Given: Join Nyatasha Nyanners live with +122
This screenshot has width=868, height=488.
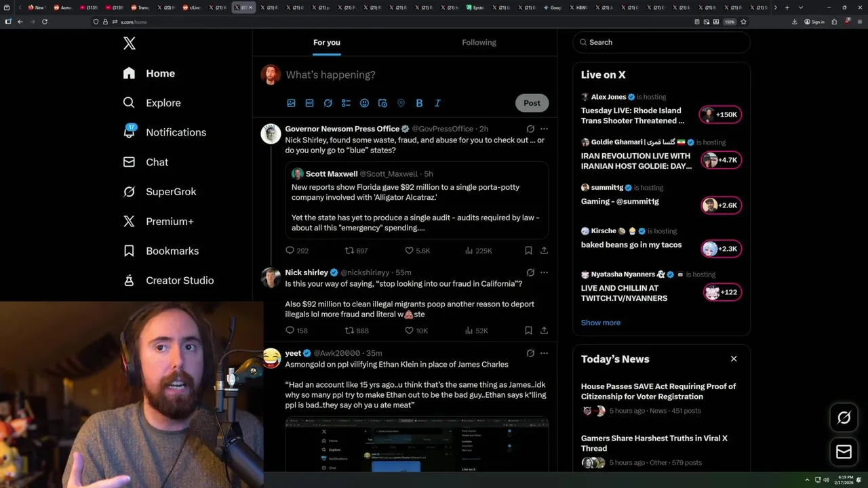Looking at the screenshot, I should point(722,292).
